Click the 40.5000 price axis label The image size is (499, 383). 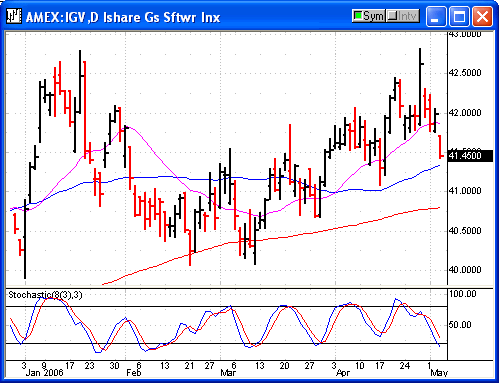coord(465,231)
